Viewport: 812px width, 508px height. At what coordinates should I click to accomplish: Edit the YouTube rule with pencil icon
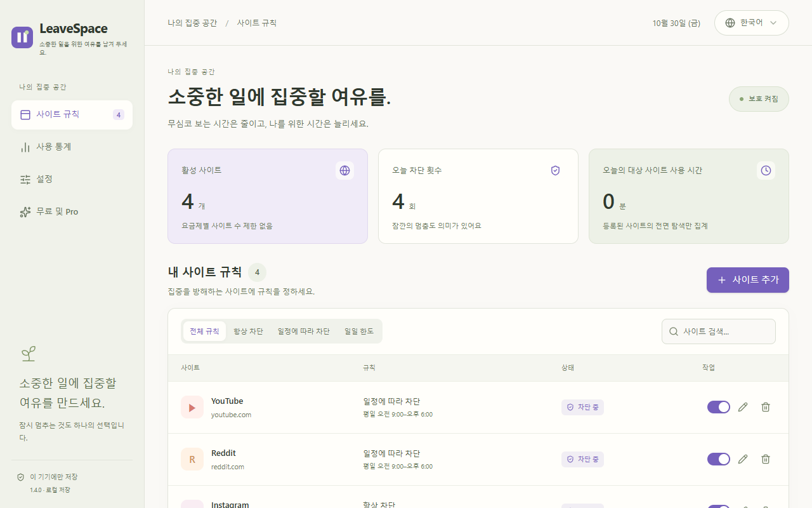pyautogui.click(x=743, y=407)
